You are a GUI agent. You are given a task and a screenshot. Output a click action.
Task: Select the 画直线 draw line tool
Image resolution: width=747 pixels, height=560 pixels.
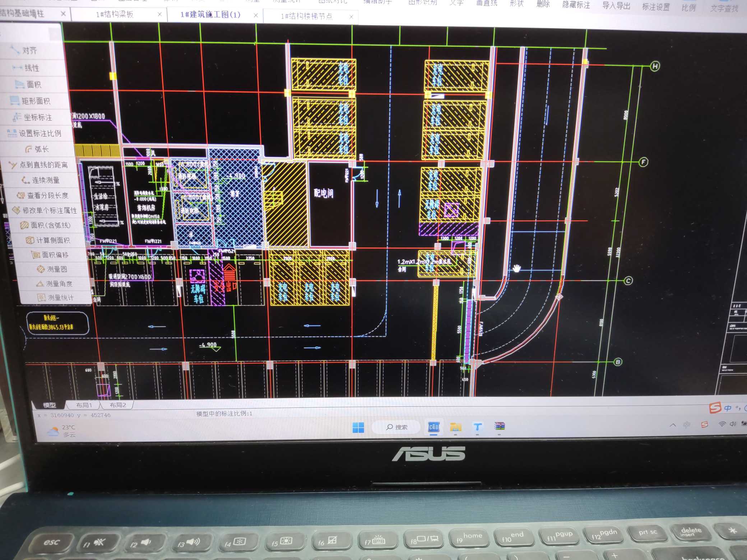(x=487, y=3)
